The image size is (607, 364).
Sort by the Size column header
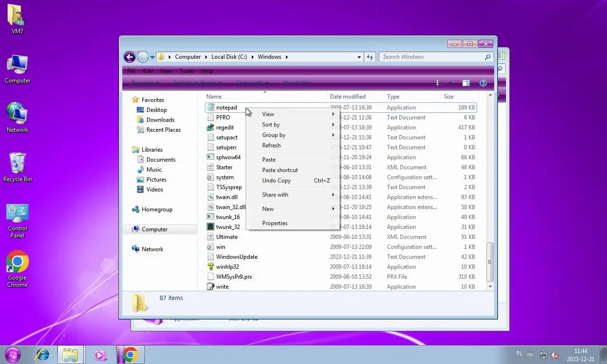[x=459, y=96]
